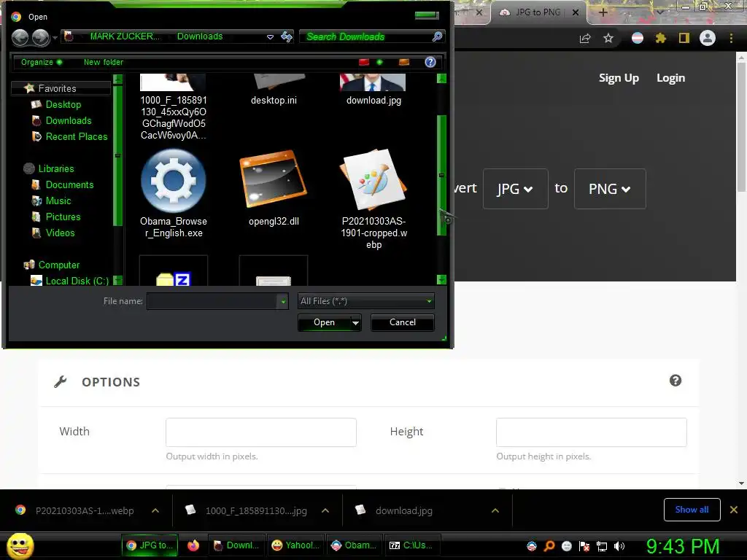Click the file list scrollbar thumb

441,175
